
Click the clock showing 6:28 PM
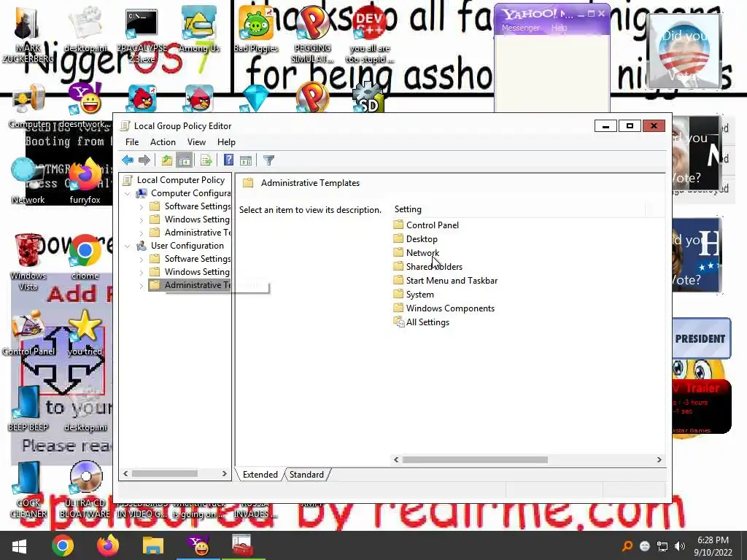tap(713, 540)
